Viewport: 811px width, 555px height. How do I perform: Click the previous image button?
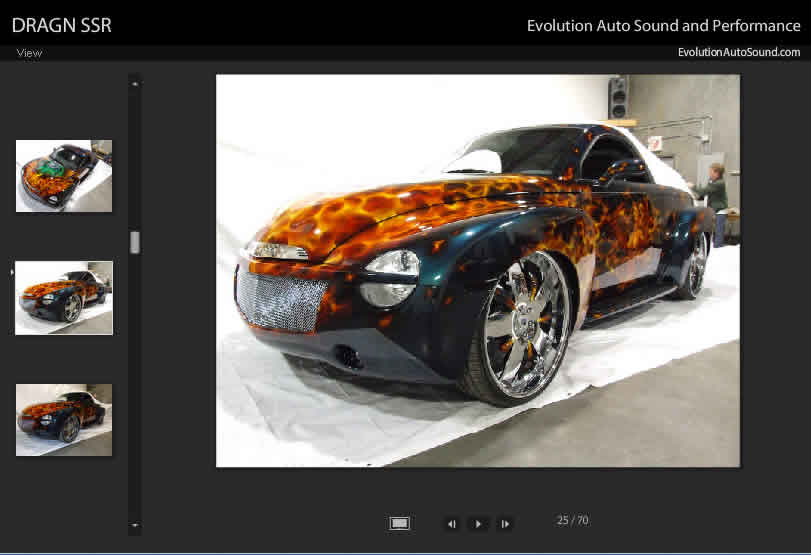click(452, 523)
